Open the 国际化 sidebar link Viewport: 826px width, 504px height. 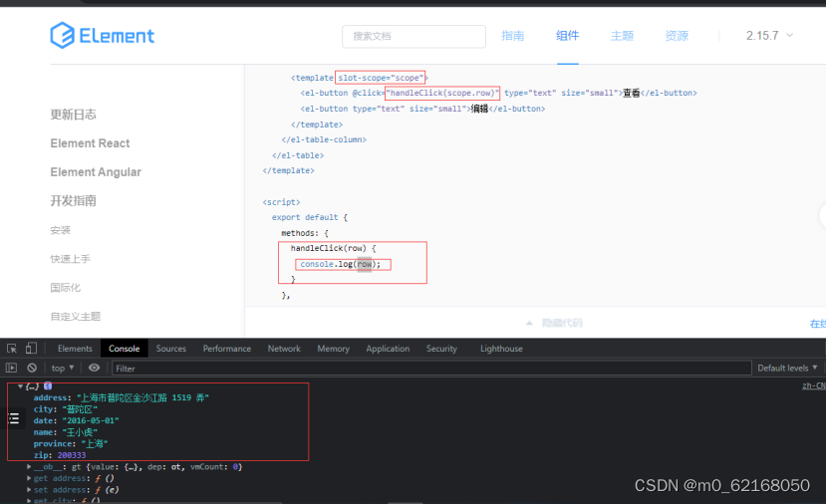[x=66, y=288]
